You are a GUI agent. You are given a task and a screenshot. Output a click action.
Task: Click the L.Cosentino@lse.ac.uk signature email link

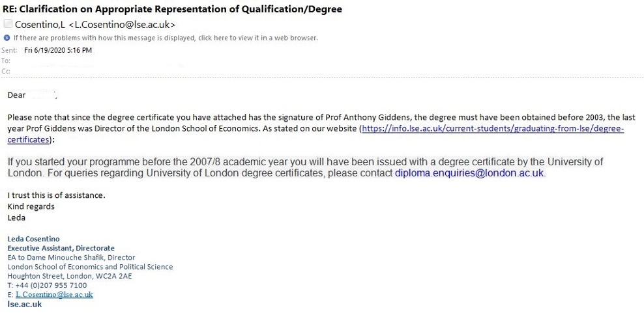point(54,295)
